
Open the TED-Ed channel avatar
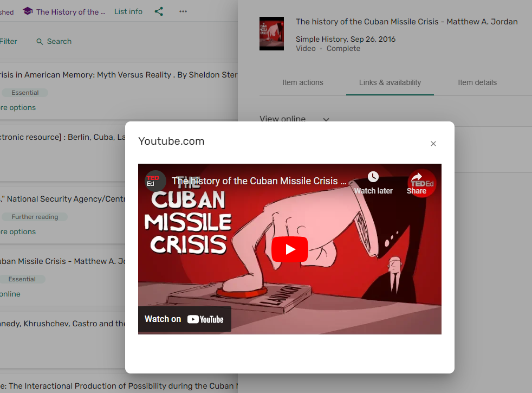click(x=155, y=181)
